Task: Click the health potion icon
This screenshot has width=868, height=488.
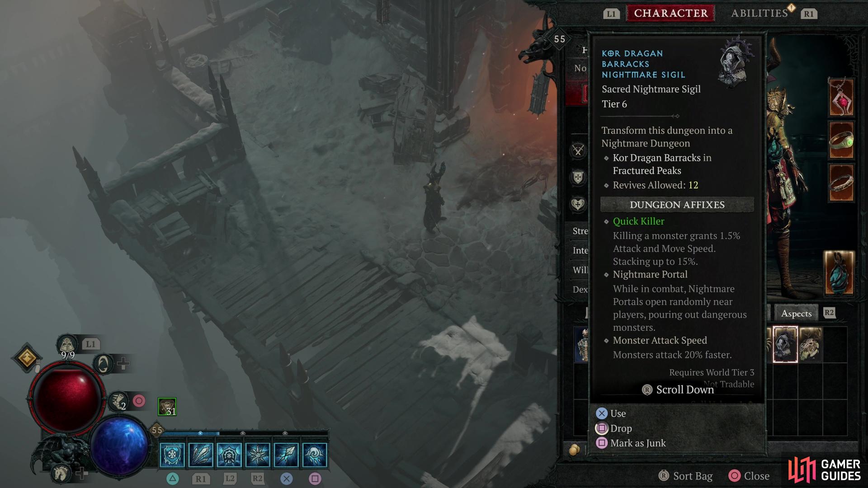Action: (67, 343)
